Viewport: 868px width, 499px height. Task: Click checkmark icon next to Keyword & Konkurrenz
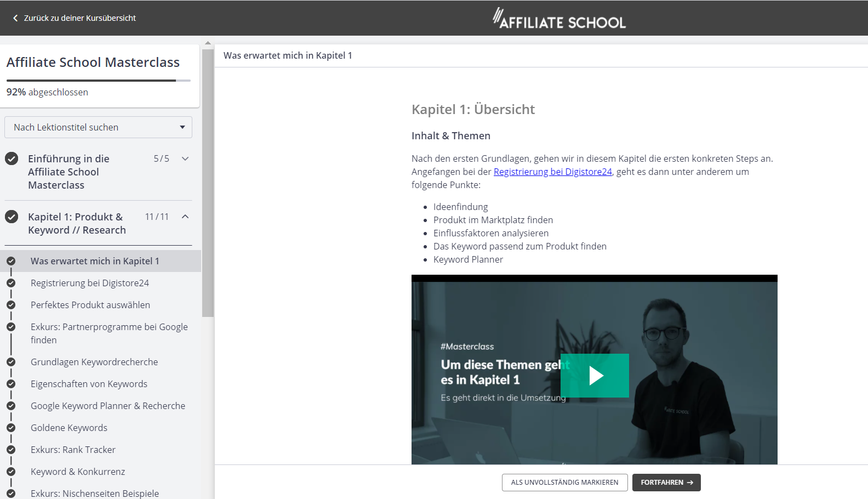[x=11, y=472]
